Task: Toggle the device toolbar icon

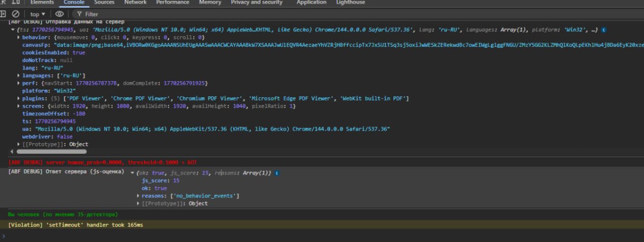Action: 15,3
